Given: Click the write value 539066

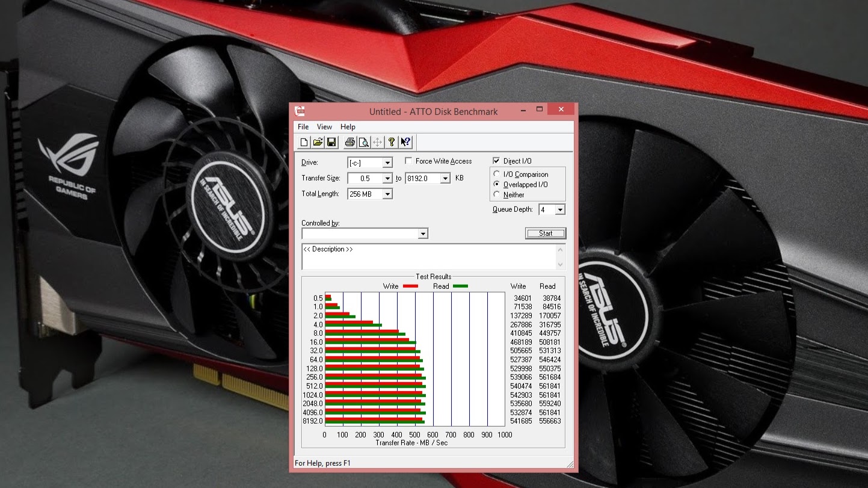Looking at the screenshot, I should click(x=521, y=377).
